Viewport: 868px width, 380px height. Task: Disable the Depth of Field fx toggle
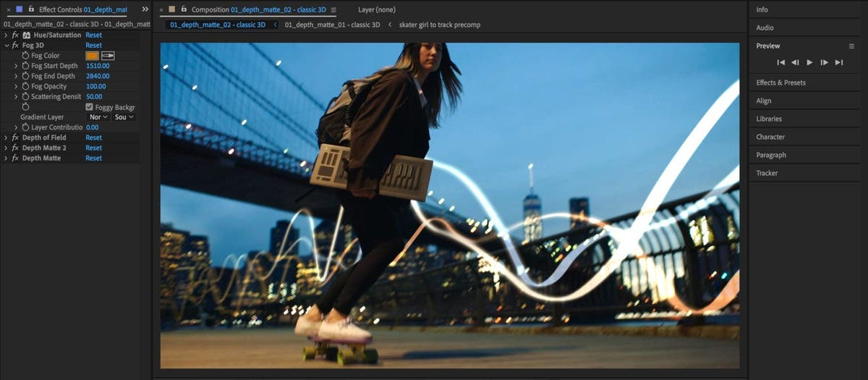(x=15, y=138)
